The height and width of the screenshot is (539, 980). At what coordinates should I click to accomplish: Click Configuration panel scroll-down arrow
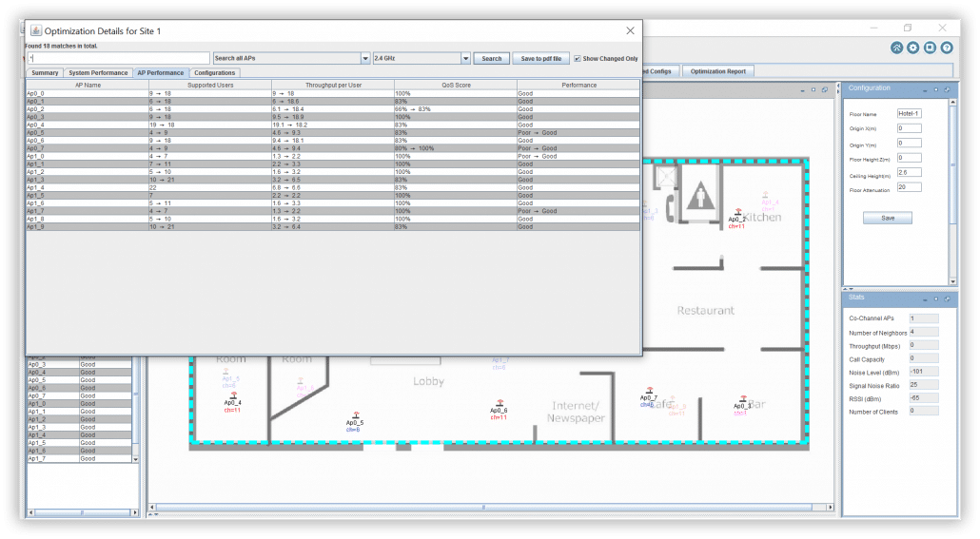coord(952,281)
